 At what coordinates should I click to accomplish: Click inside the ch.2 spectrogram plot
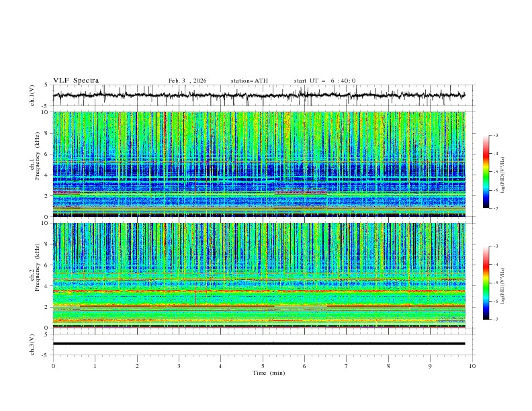tap(262, 275)
